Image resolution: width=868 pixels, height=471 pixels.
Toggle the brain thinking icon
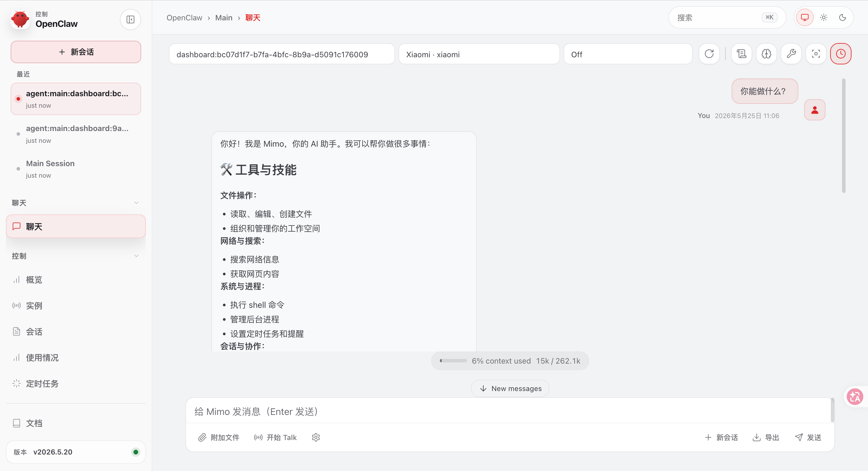click(x=766, y=54)
